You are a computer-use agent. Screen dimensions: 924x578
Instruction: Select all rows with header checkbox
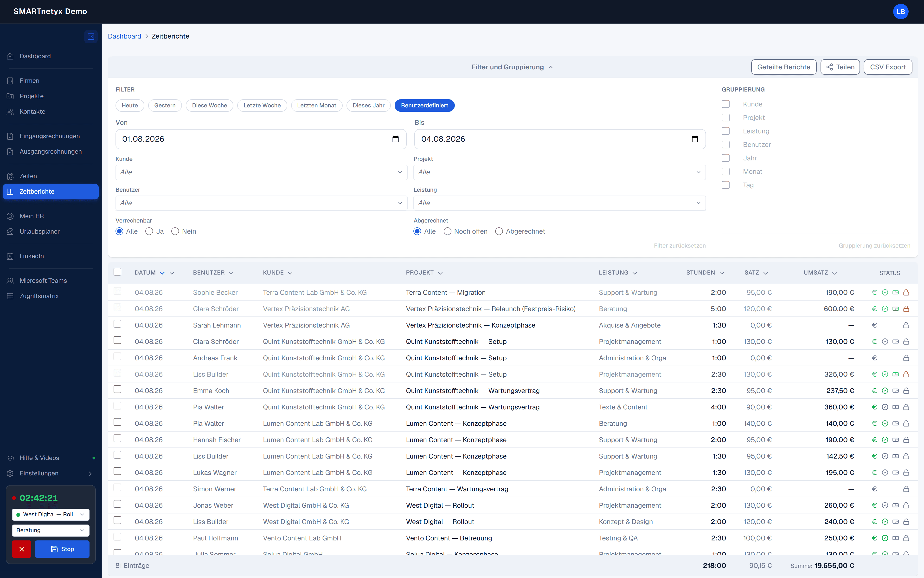(x=118, y=272)
